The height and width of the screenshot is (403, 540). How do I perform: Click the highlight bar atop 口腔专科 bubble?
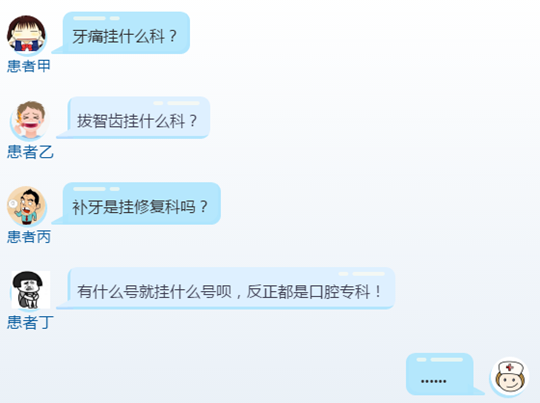tap(361, 274)
